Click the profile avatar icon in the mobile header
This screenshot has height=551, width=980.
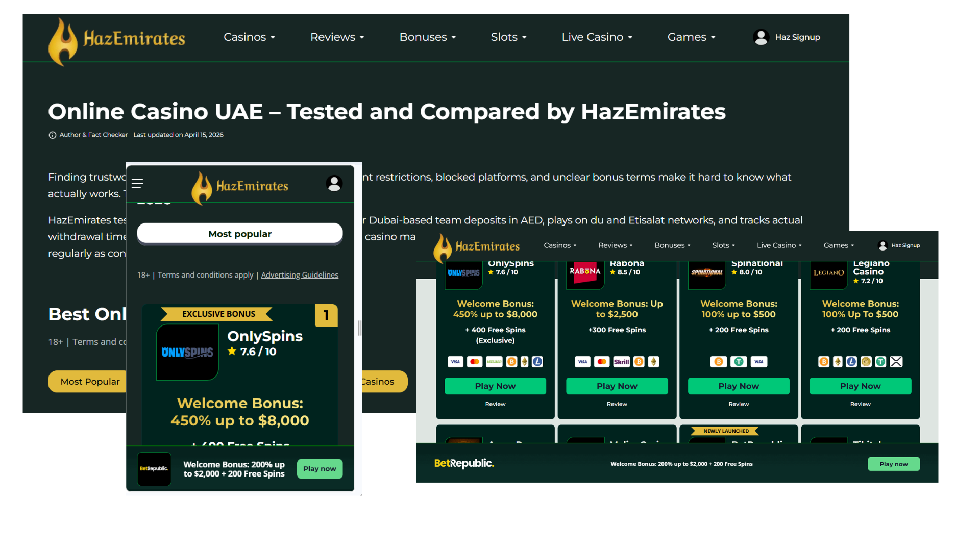(334, 183)
